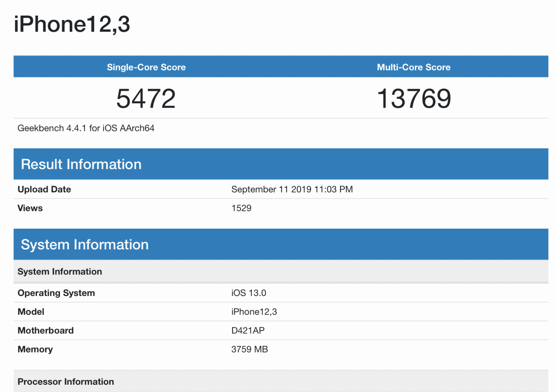The height and width of the screenshot is (392, 555).
Task: Click the Result Information section header
Action: click(x=281, y=164)
